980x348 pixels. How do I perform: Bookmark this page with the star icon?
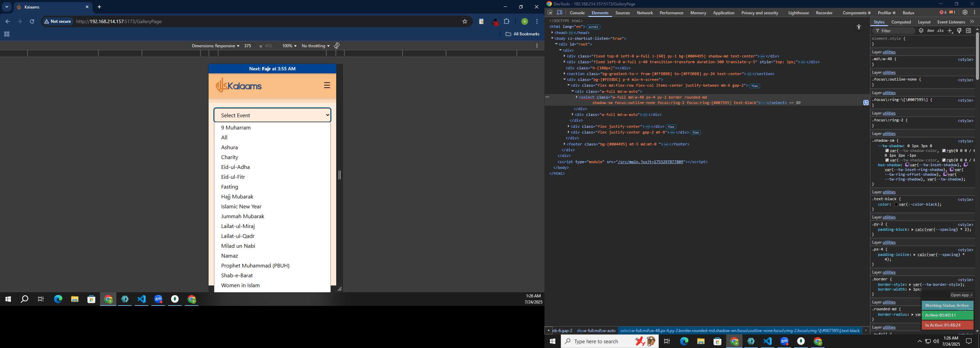464,22
